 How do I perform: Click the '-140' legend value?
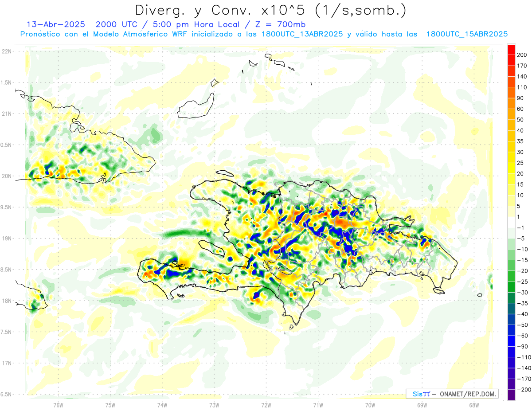coord(524,368)
